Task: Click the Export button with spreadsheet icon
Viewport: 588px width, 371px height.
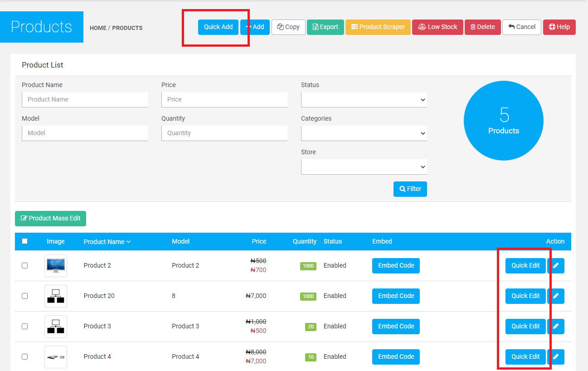Action: pos(325,27)
